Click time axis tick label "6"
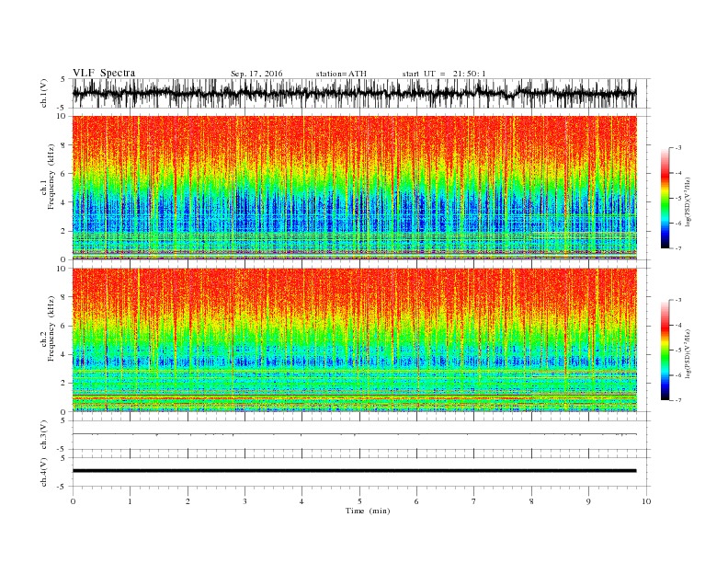Screen dimensions: 728x563 (416, 501)
